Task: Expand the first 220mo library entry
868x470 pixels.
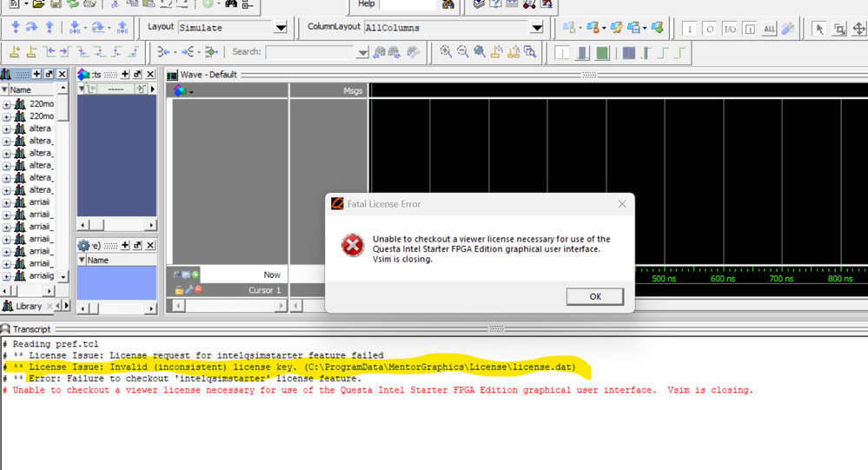Action: [x=6, y=104]
